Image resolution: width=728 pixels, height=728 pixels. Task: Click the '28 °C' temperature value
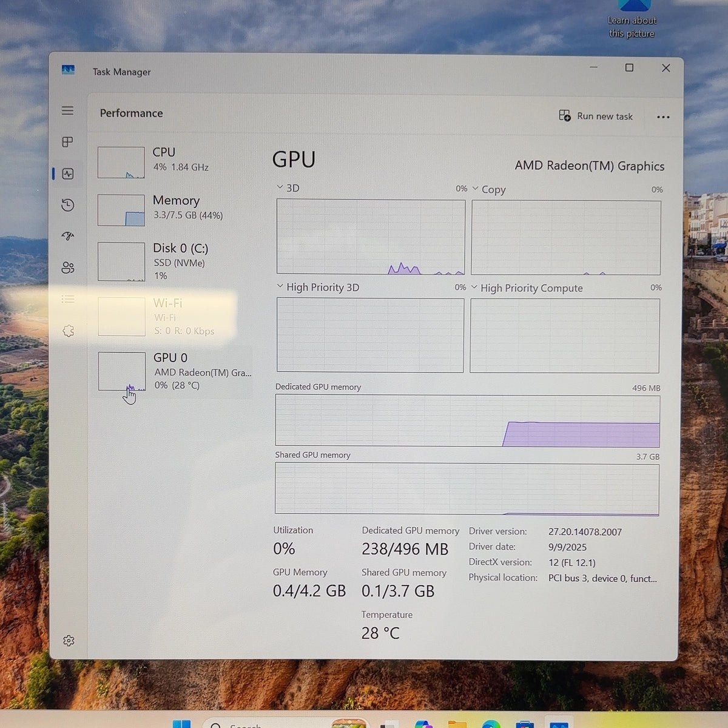pos(380,633)
